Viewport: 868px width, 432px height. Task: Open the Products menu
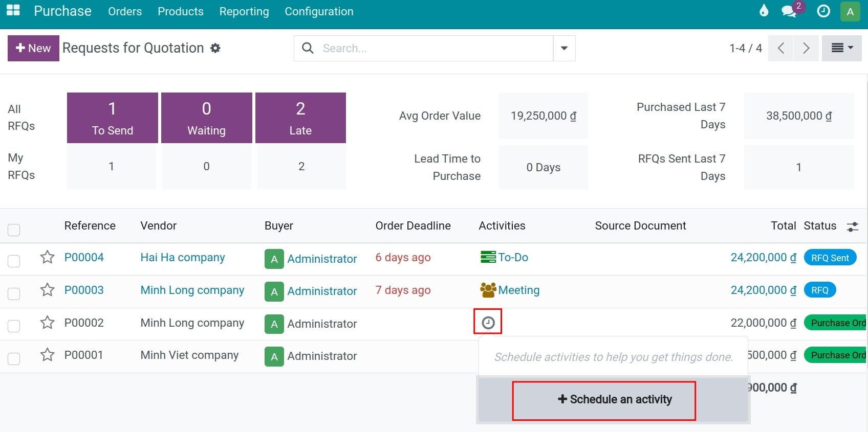[181, 11]
